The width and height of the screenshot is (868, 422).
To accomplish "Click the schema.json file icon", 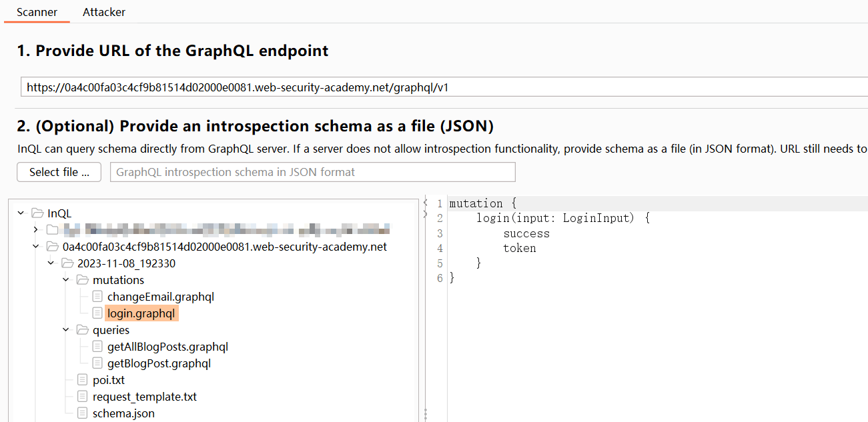I will [x=83, y=413].
